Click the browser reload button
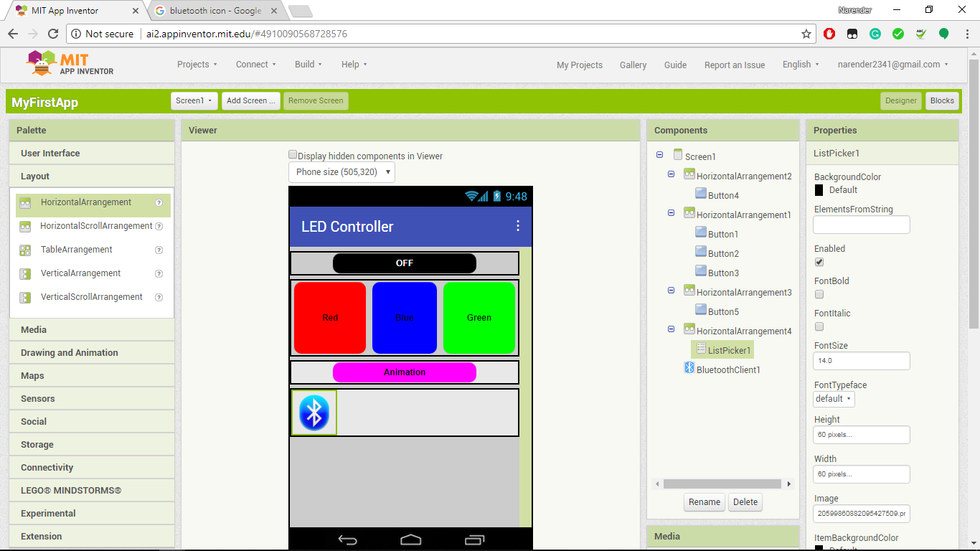The width and height of the screenshot is (980, 551). [x=52, y=34]
